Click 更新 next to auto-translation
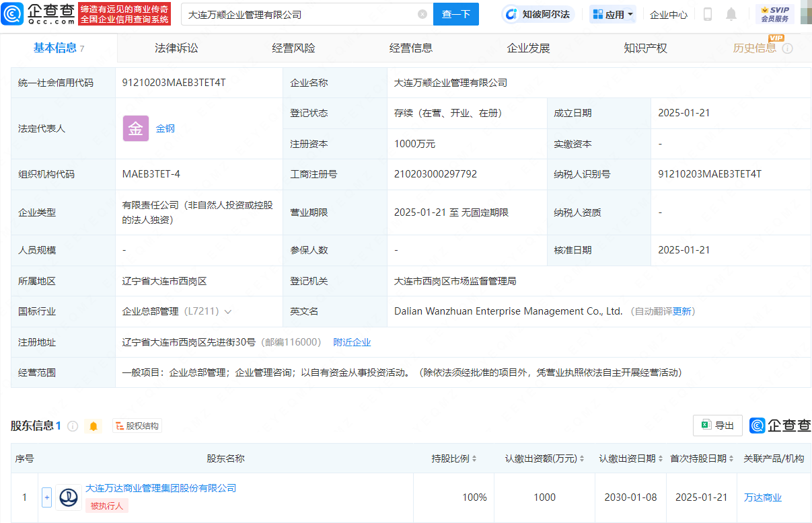 click(681, 311)
